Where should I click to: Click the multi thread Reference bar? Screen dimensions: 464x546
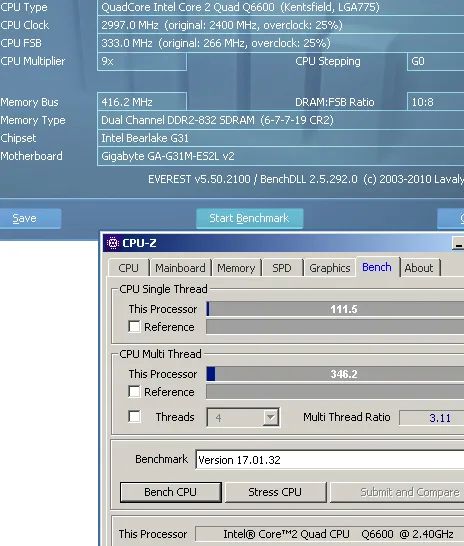pos(335,391)
